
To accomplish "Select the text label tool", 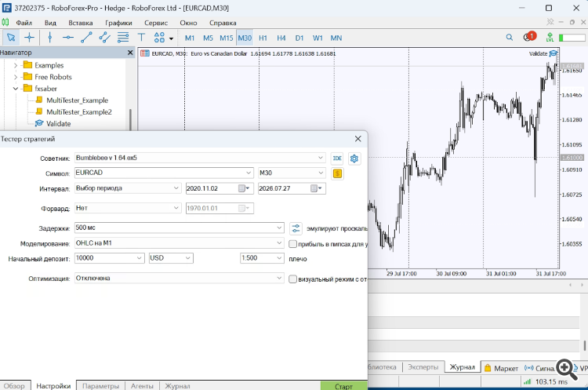I will [141, 38].
